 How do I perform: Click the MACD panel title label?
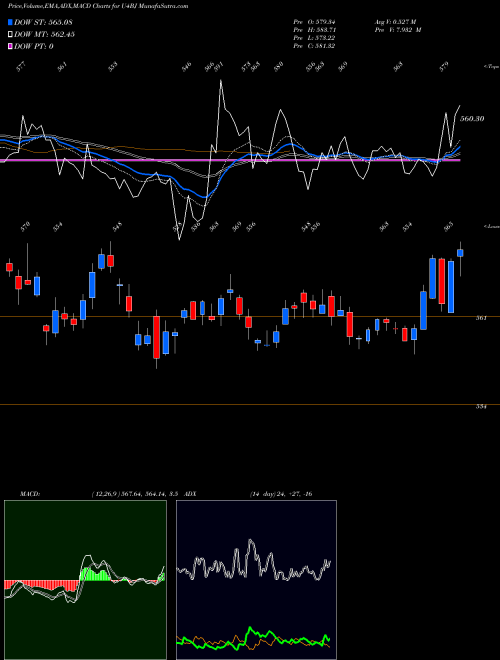click(29, 494)
